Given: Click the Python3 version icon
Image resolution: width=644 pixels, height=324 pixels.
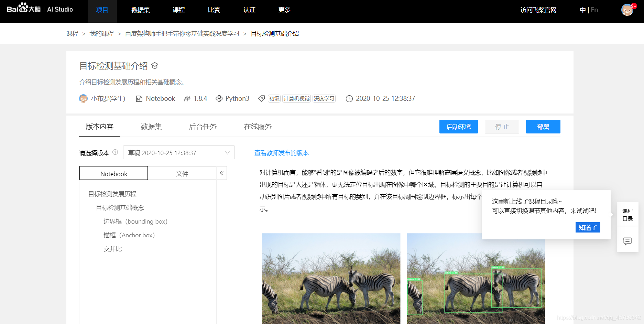Looking at the screenshot, I should pyautogui.click(x=219, y=99).
